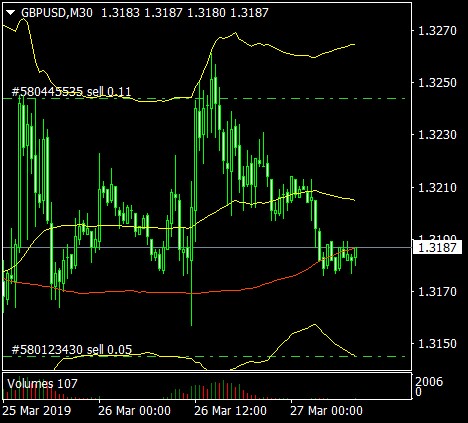
Task: Select the #580123430 sell 0.05 order label
Action: click(72, 350)
